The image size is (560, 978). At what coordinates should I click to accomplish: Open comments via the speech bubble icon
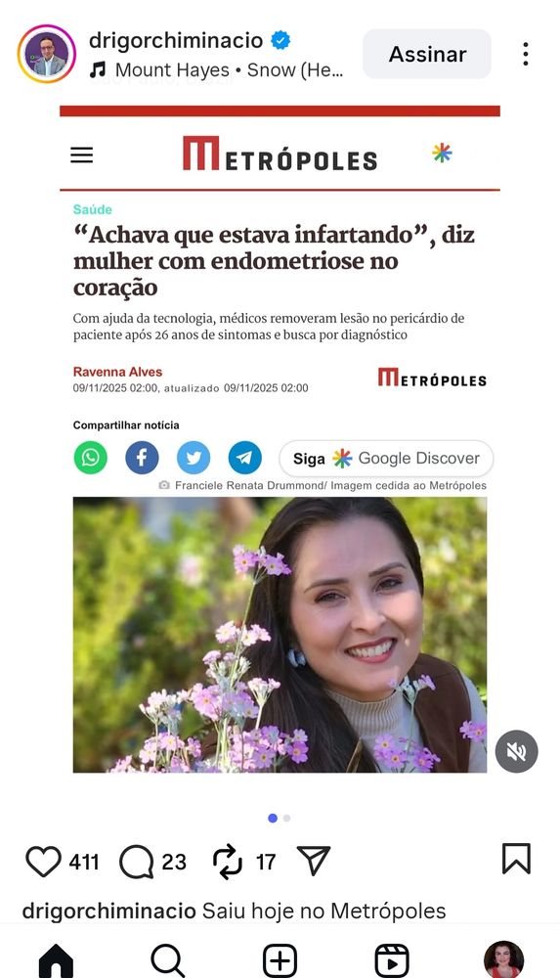[136, 862]
